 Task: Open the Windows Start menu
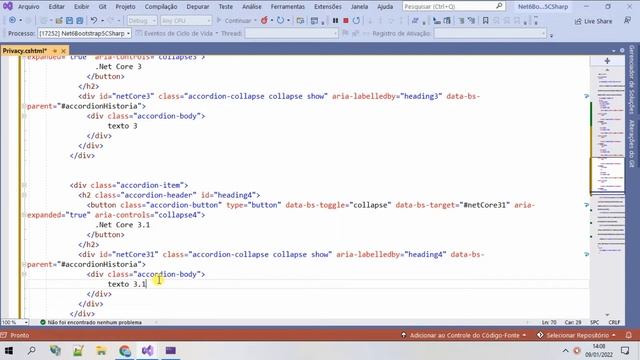tap(9, 351)
